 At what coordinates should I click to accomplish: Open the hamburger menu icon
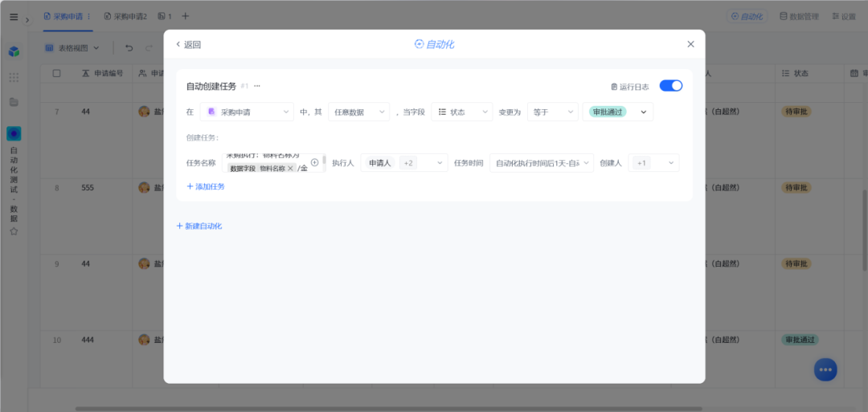click(14, 17)
